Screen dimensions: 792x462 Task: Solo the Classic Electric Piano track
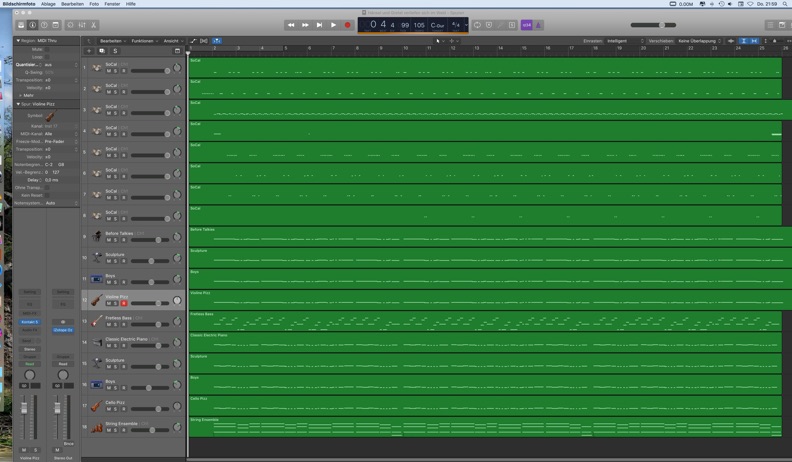(115, 346)
